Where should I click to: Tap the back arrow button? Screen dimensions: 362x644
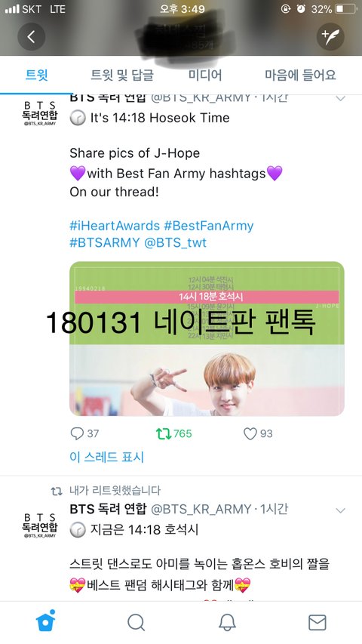coord(31,37)
